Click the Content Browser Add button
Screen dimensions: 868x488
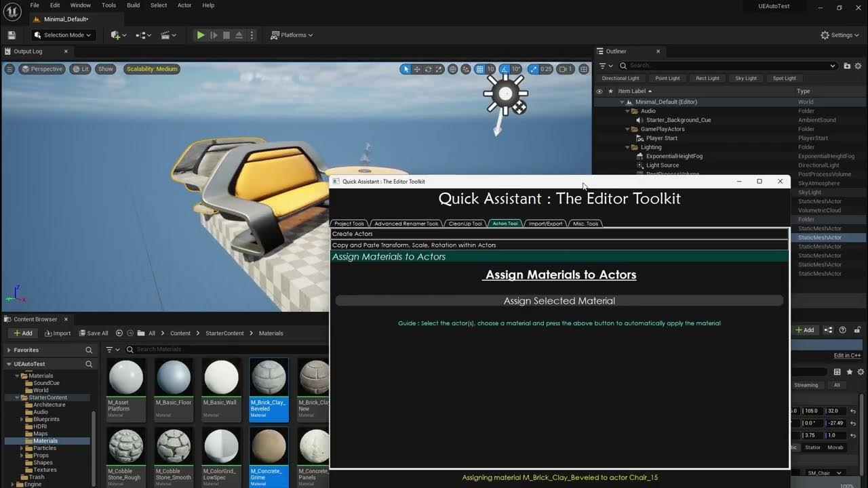click(22, 333)
